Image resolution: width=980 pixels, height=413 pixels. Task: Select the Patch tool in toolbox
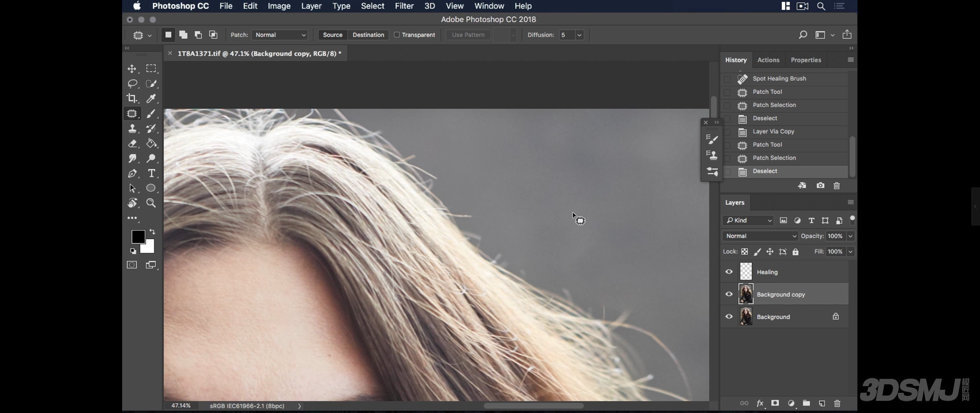pos(132,114)
